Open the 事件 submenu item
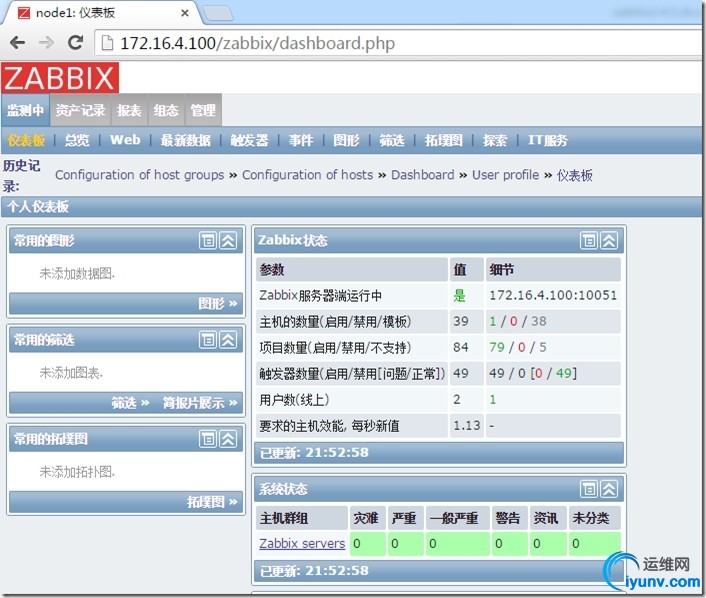Screen dimensions: 706x598 301,140
